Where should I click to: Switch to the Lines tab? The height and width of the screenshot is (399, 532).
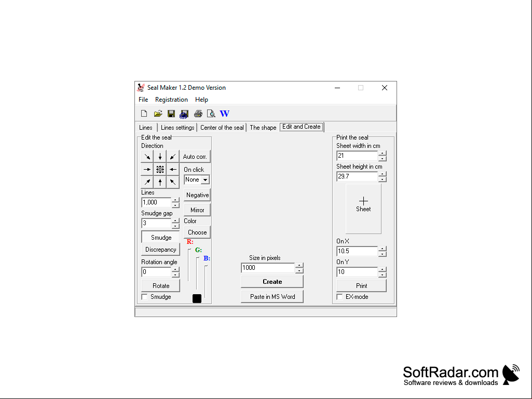click(x=146, y=128)
